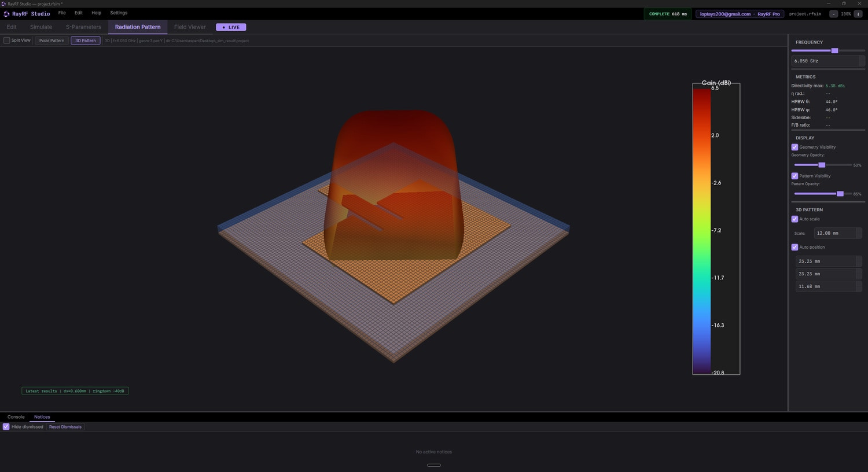Open the Settings menu
The height and width of the screenshot is (472, 868).
(x=119, y=13)
